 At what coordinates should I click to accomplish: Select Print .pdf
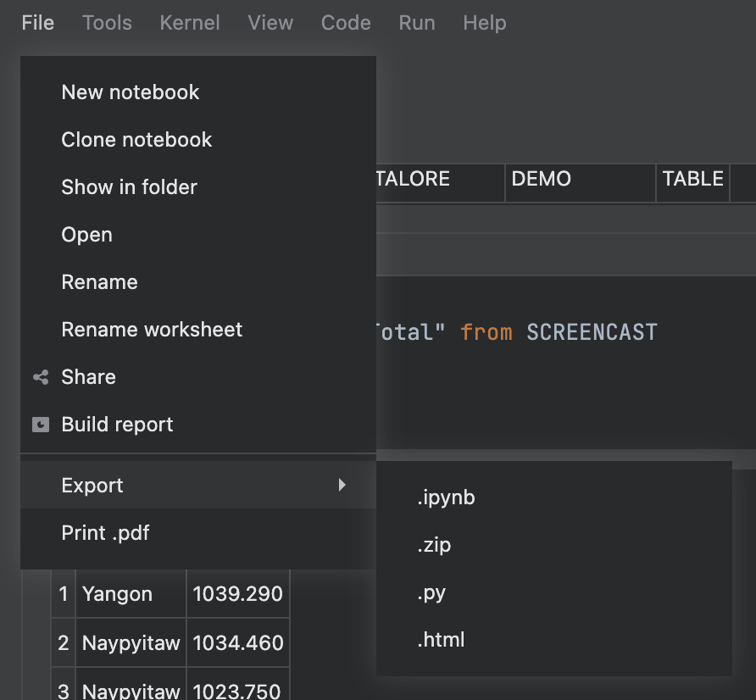[104, 533]
